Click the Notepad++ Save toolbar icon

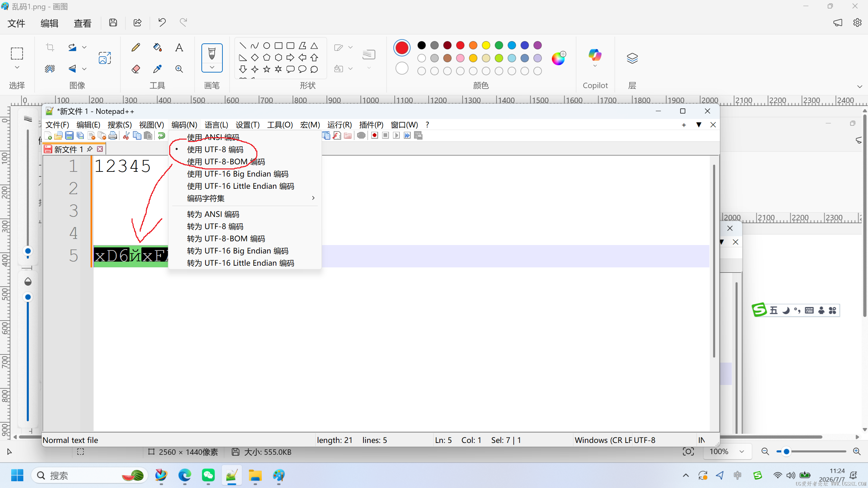69,136
